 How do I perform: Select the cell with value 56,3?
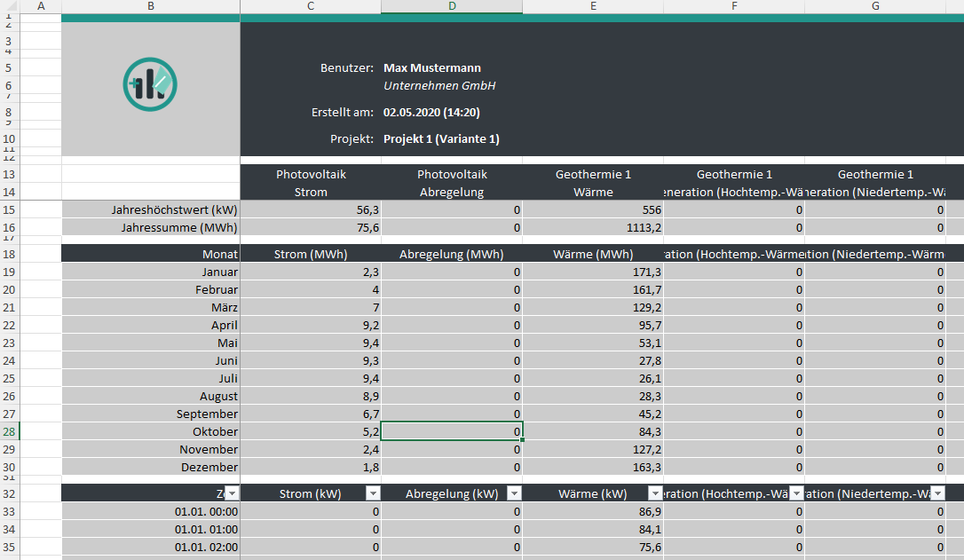point(311,209)
